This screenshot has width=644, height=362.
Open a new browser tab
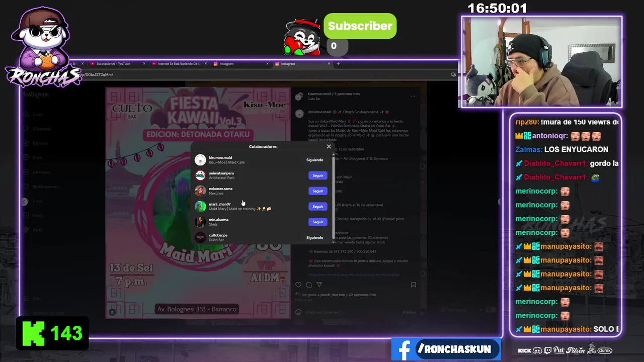(x=338, y=64)
